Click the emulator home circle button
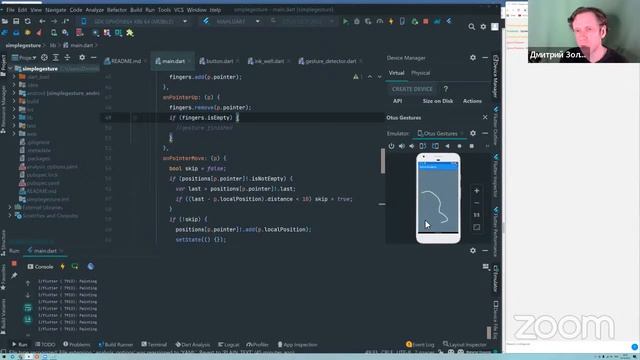Image resolution: width=640 pixels, height=360 pixels. click(x=459, y=146)
